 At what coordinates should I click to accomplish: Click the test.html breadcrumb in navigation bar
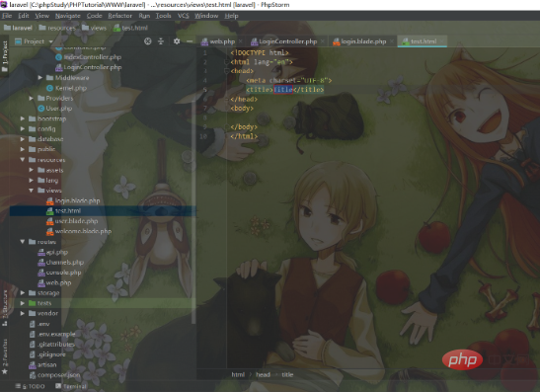click(x=130, y=28)
